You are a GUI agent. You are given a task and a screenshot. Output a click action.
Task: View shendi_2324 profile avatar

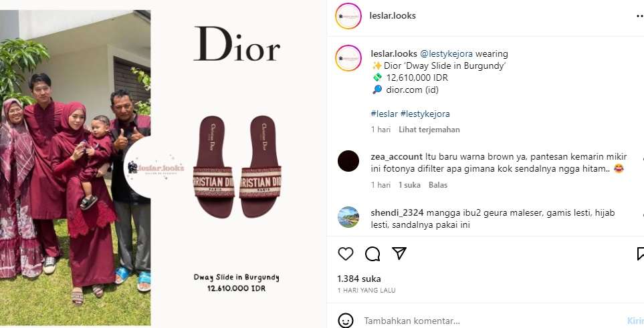(x=348, y=217)
